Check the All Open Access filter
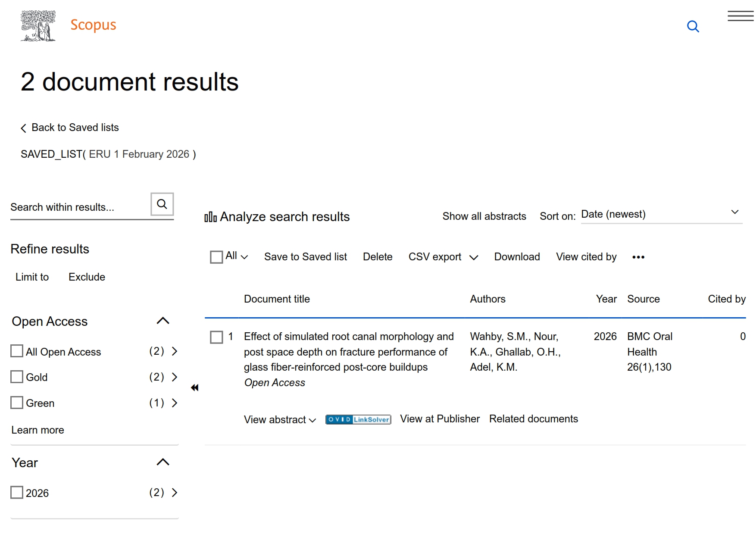 [x=17, y=351]
